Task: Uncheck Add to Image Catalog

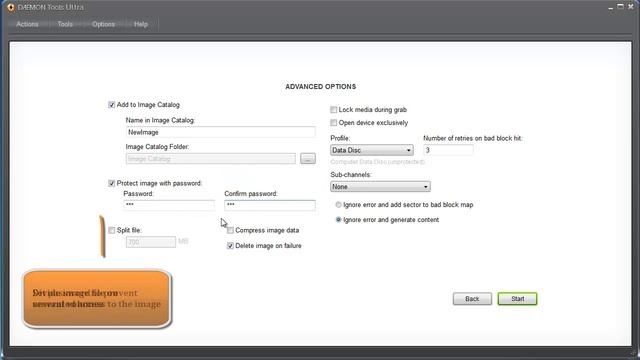Action: pyautogui.click(x=111, y=105)
